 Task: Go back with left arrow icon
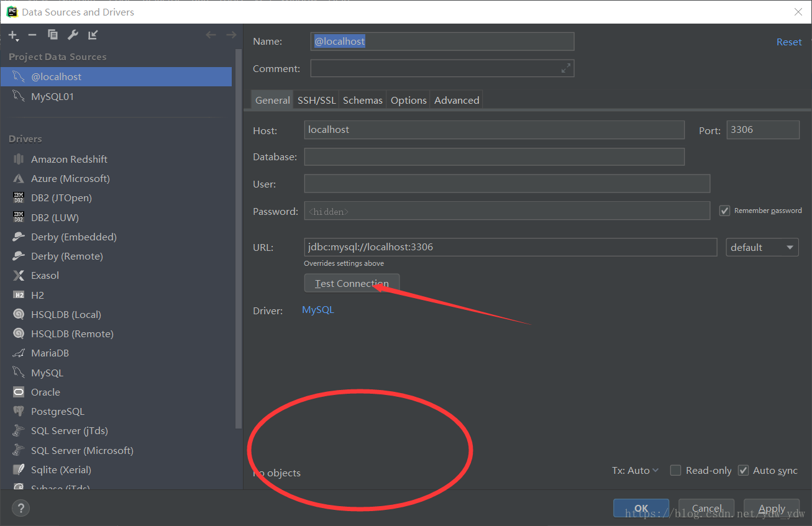pyautogui.click(x=211, y=35)
